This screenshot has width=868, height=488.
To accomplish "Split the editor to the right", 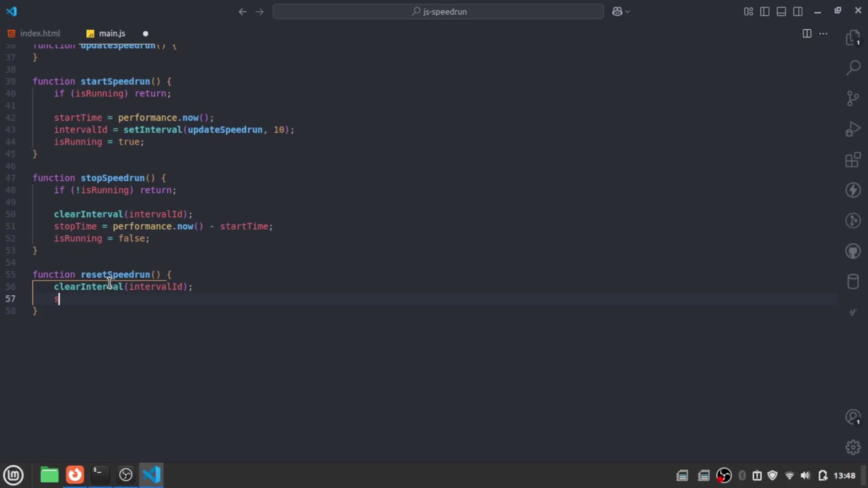I will coord(807,33).
